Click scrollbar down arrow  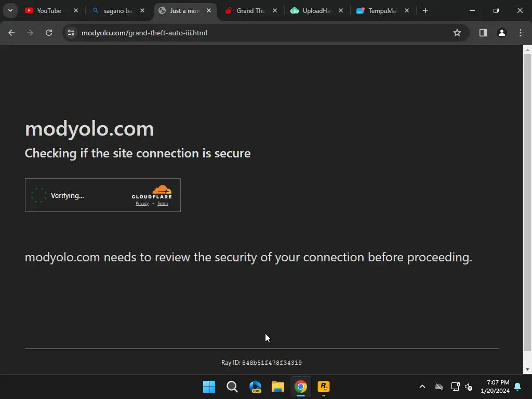point(527,369)
